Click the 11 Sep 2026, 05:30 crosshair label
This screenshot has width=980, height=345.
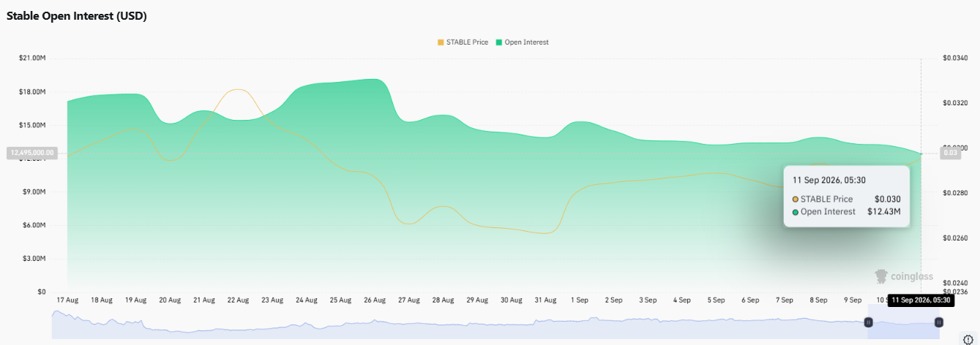[x=921, y=300]
